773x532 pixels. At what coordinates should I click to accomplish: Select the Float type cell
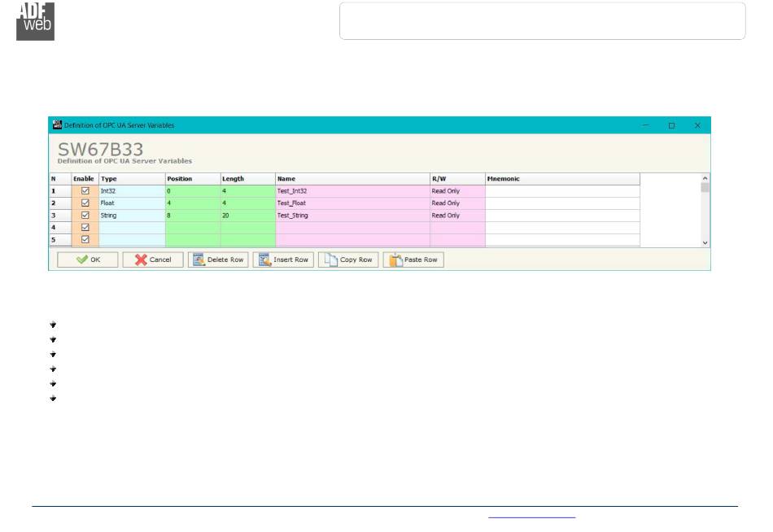pyautogui.click(x=132, y=203)
